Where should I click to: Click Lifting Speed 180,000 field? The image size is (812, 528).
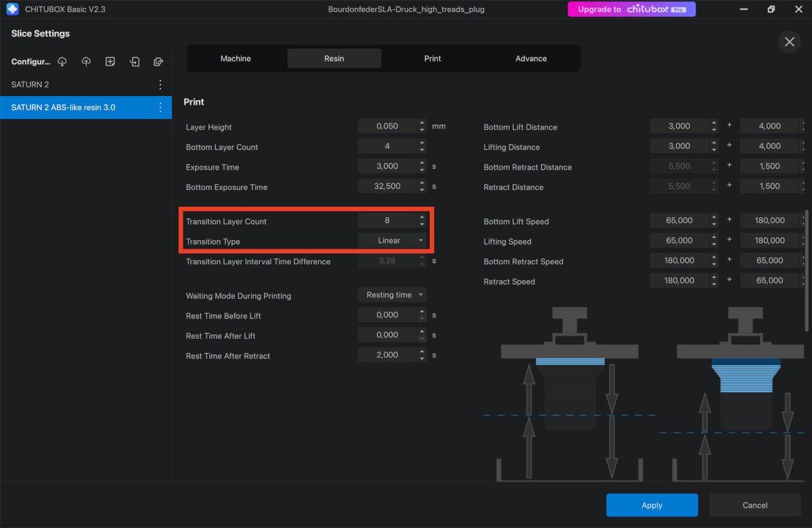[x=770, y=241]
